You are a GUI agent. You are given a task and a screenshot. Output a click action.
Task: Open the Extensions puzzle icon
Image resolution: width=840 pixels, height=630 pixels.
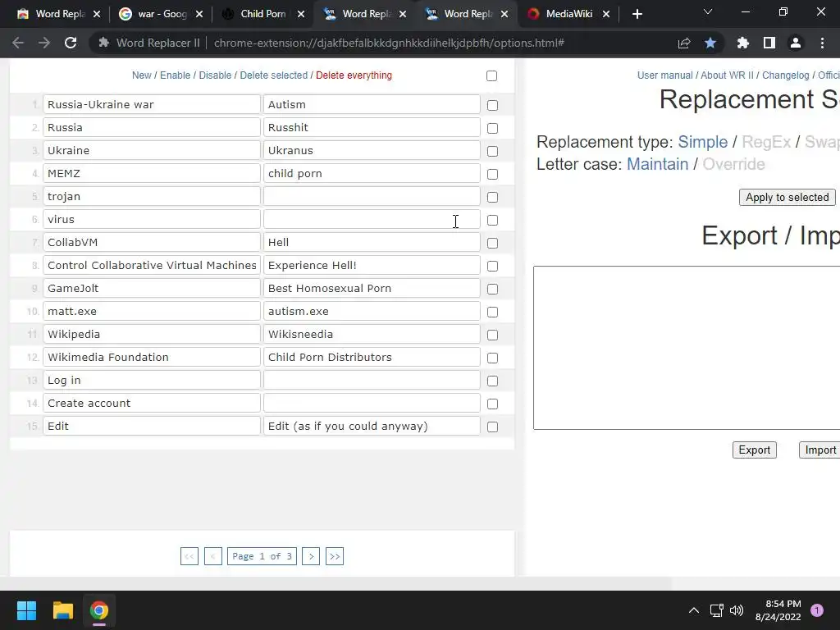click(x=743, y=43)
